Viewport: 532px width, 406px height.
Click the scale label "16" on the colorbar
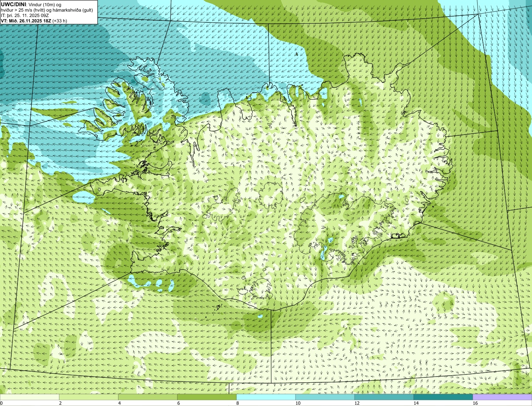pyautogui.click(x=475, y=403)
